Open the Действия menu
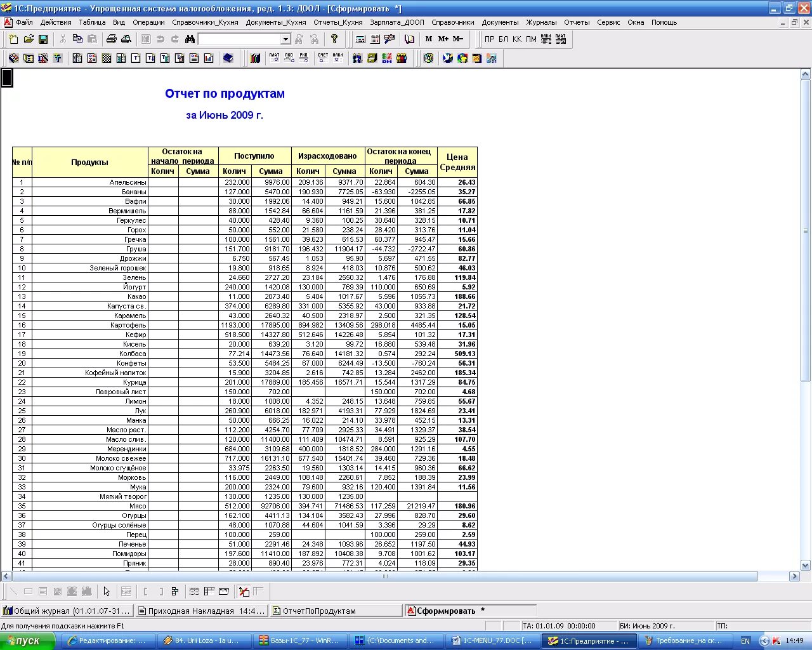812x650 pixels. click(56, 22)
